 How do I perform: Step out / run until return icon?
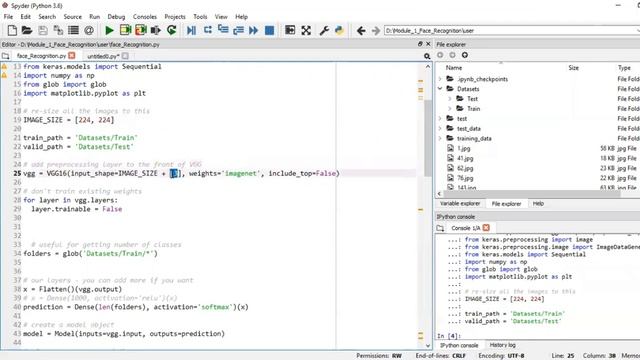(238, 30)
